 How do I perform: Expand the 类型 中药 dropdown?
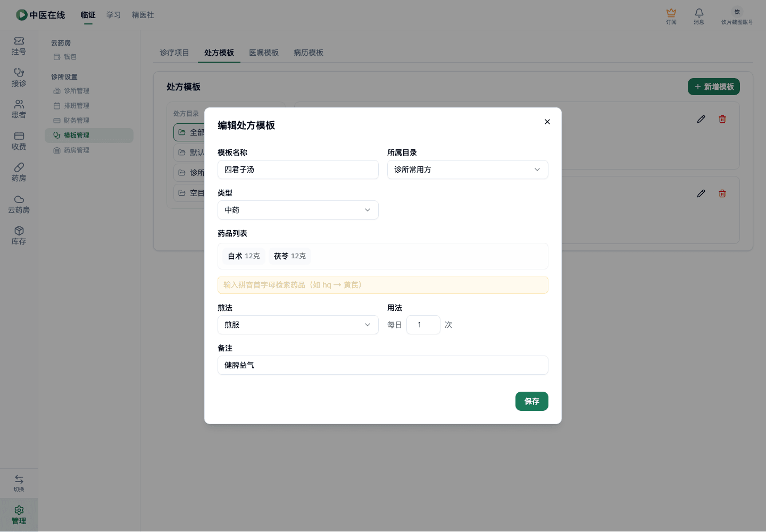[x=298, y=210]
